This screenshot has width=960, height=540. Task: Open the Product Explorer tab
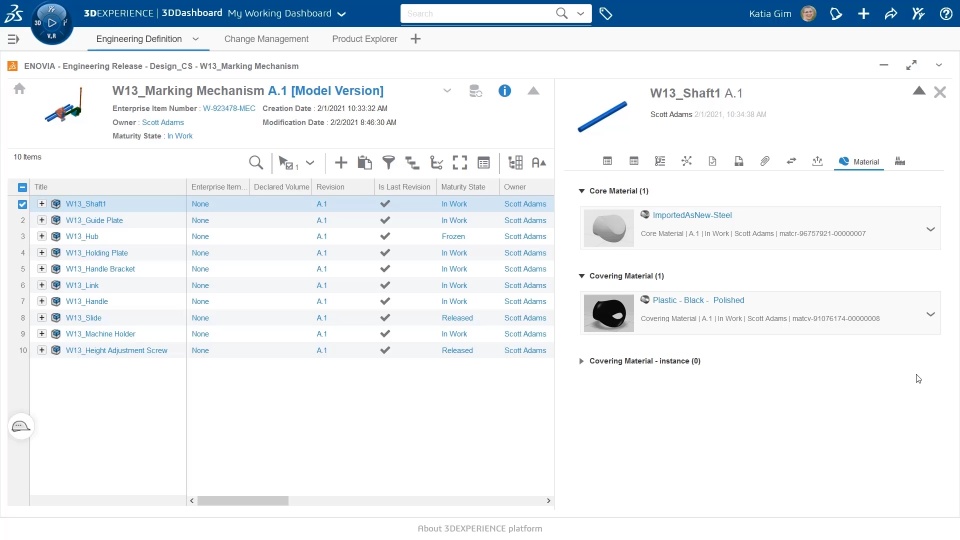click(364, 39)
